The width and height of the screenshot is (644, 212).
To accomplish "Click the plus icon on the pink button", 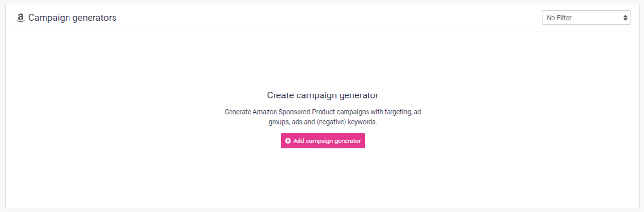I will (288, 141).
